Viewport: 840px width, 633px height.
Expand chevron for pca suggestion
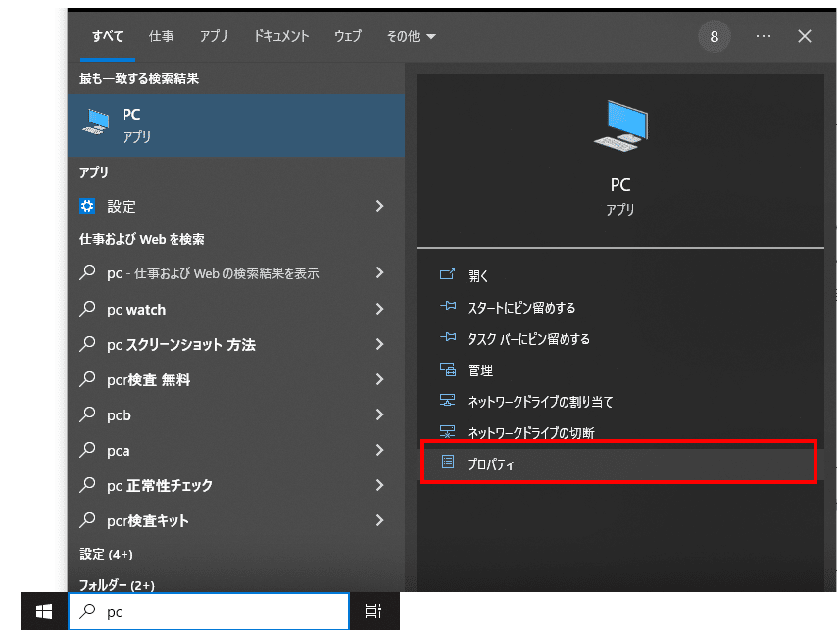click(x=380, y=450)
